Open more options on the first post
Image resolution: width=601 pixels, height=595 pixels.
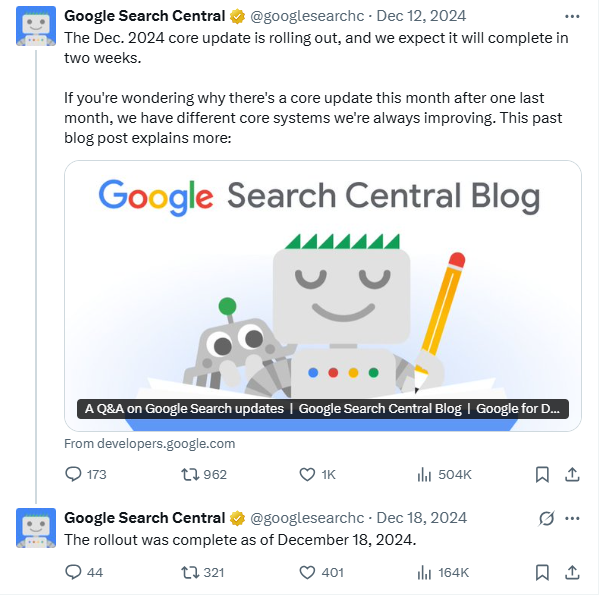click(572, 17)
